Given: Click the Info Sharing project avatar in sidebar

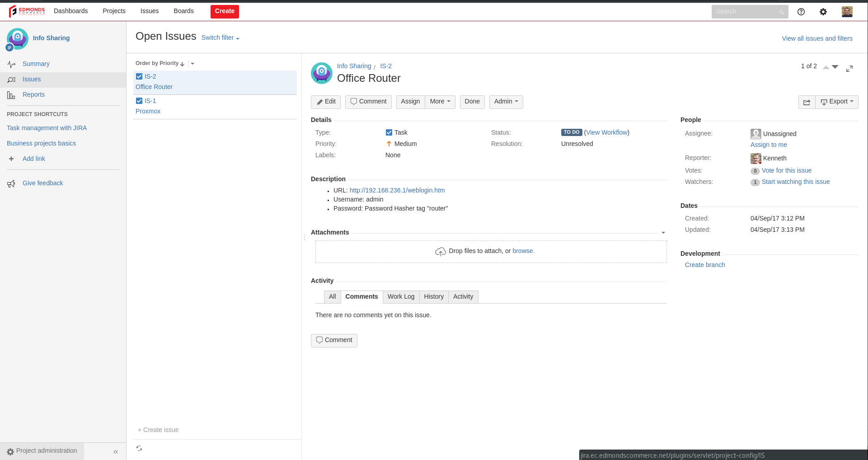Looking at the screenshot, I should (18, 39).
